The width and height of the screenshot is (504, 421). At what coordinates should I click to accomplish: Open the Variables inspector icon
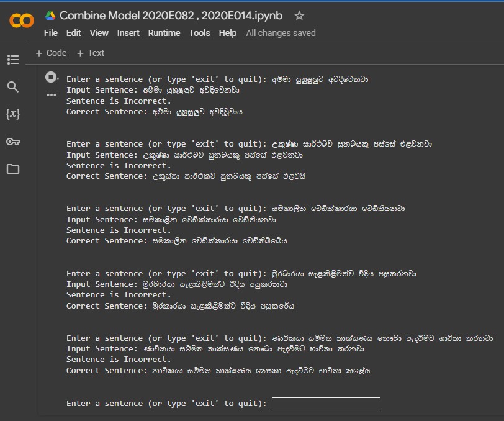(12, 114)
